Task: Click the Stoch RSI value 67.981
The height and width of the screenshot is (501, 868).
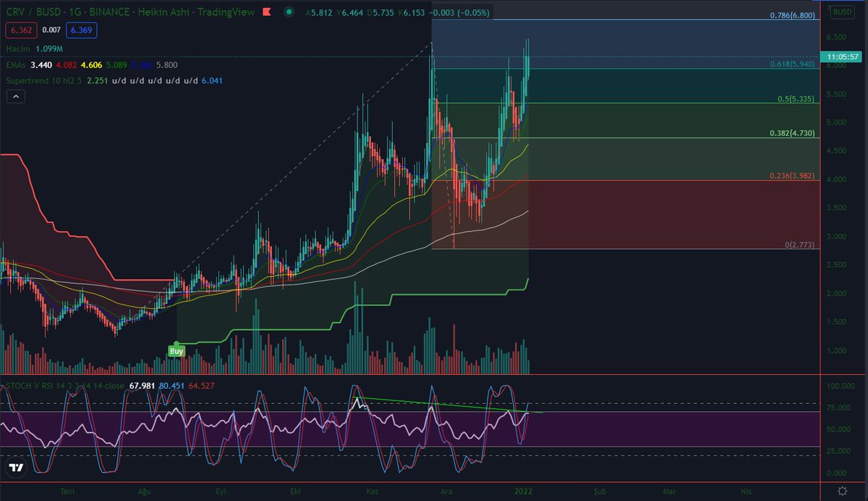Action: [142, 387]
